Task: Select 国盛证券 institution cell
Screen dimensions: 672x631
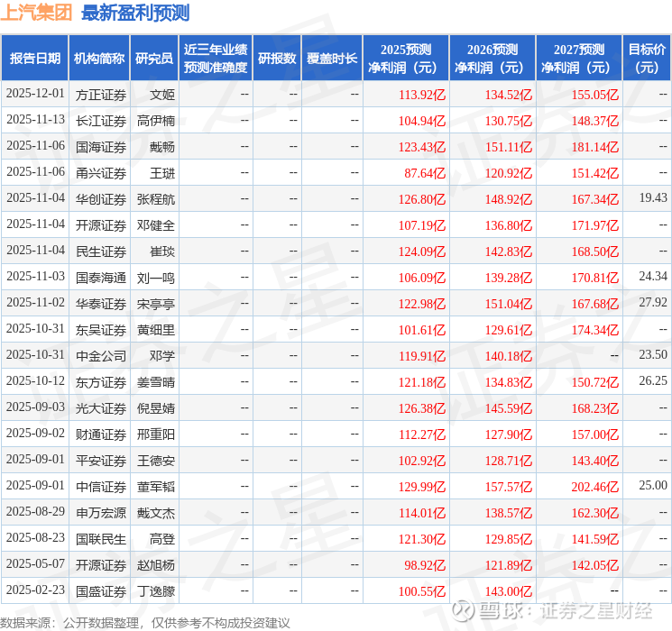Action: coord(101,591)
